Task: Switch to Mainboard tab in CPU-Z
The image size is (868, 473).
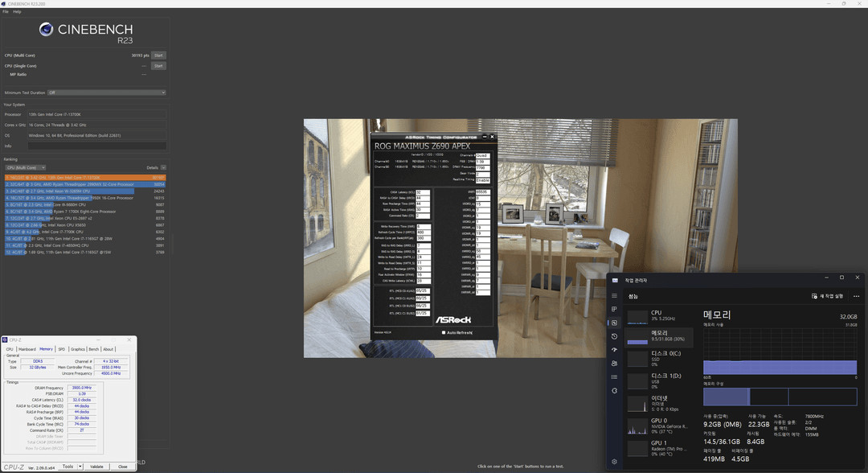Action: [27, 349]
